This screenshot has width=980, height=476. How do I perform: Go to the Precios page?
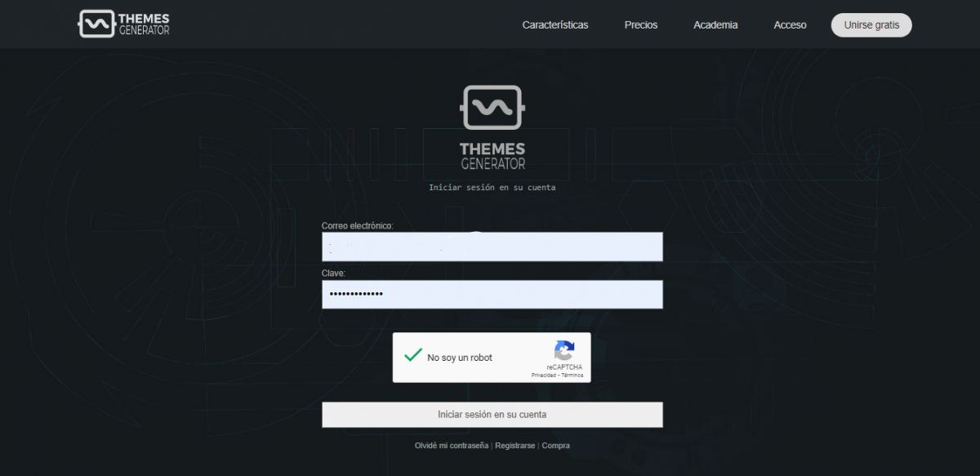point(641,25)
